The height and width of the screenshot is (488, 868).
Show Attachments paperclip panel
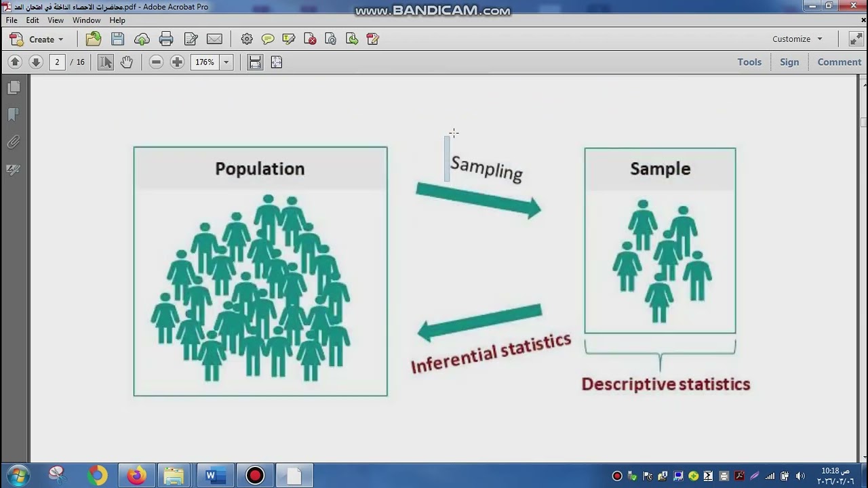tap(14, 142)
